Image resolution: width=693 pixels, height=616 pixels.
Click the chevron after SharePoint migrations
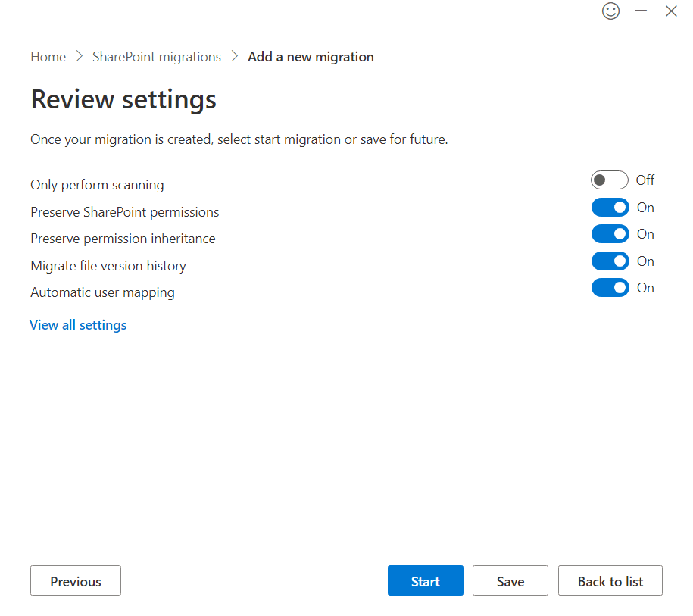[x=235, y=57]
